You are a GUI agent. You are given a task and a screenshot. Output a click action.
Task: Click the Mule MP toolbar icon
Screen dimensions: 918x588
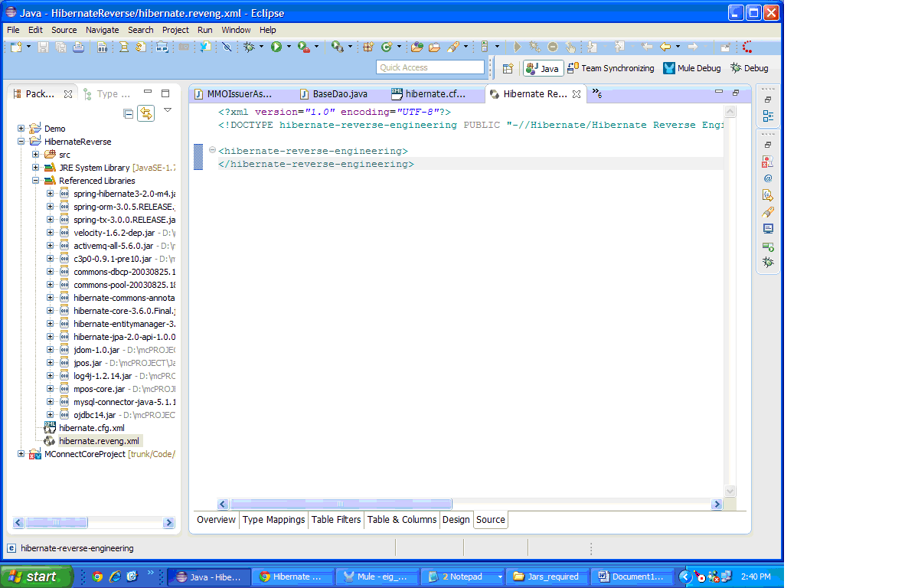pos(162,47)
